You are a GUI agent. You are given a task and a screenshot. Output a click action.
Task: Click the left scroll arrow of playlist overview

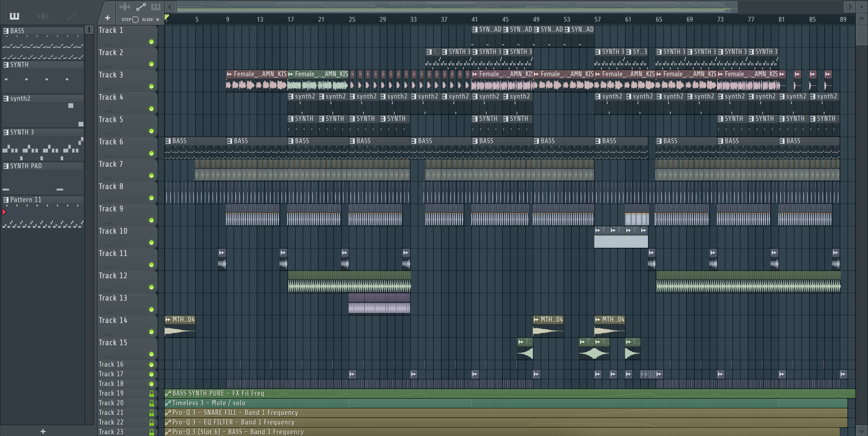point(170,7)
